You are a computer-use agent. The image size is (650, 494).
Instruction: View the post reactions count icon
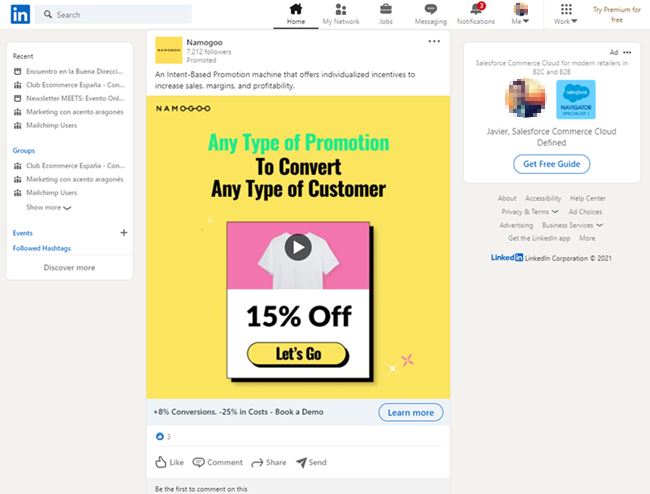160,436
